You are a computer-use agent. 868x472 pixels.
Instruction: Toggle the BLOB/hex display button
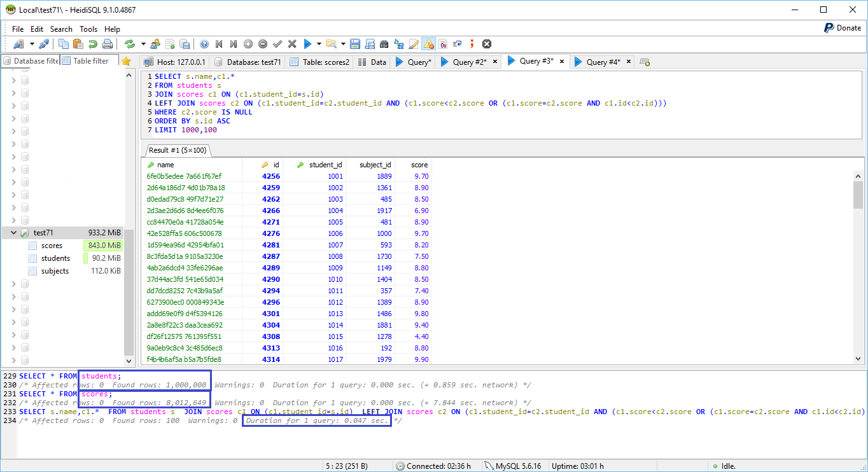click(x=443, y=44)
